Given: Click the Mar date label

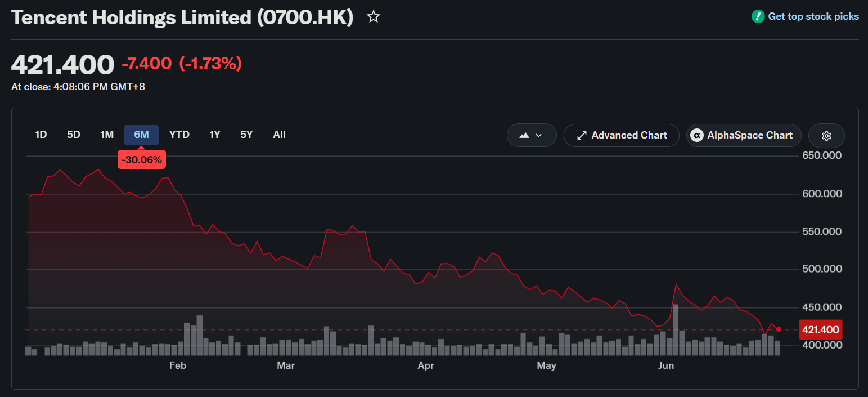Looking at the screenshot, I should 286,366.
